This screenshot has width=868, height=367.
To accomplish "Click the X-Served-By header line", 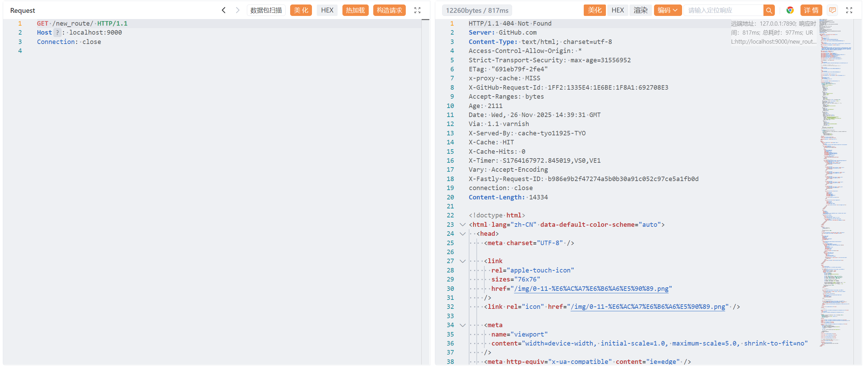I will [527, 133].
